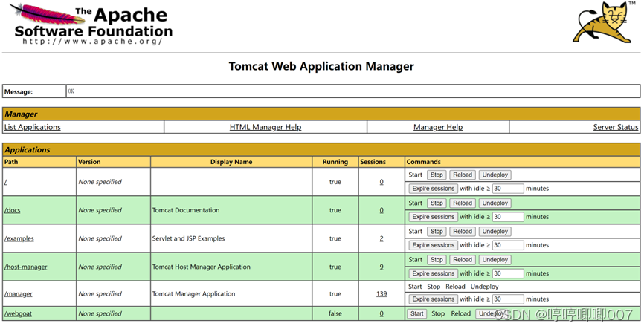
Task: Edit idle minutes field for /host-manager
Action: pos(508,273)
